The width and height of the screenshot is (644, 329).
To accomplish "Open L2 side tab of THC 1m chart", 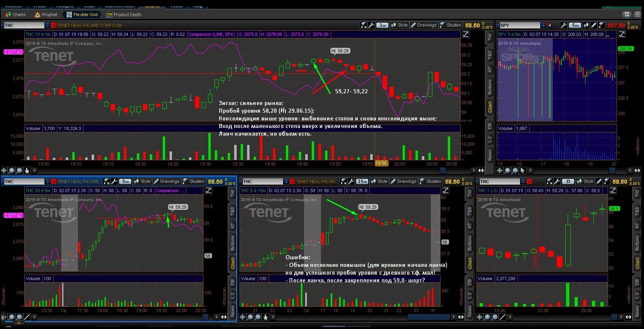I will point(490,140).
